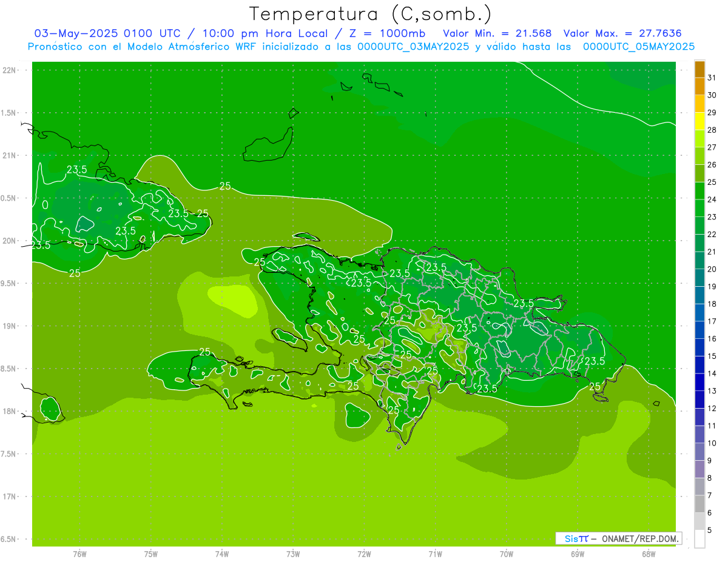The height and width of the screenshot is (562, 728).
Task: Click legend value 31
Action: pyautogui.click(x=712, y=77)
